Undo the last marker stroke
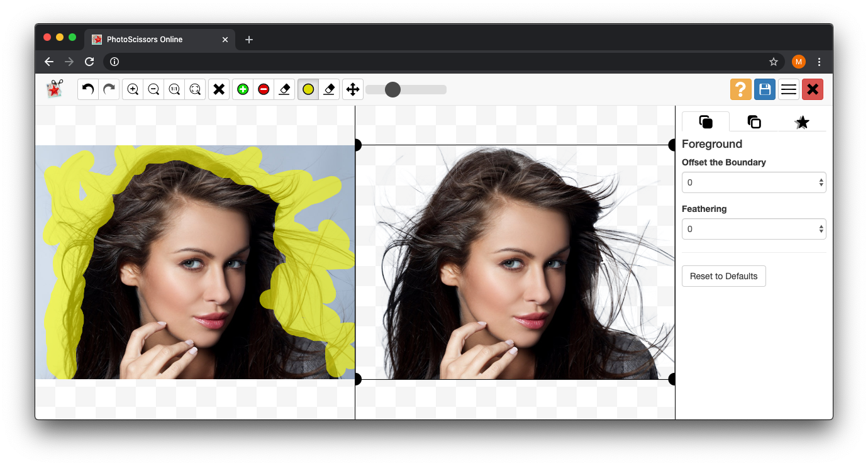The image size is (868, 466). coord(87,89)
